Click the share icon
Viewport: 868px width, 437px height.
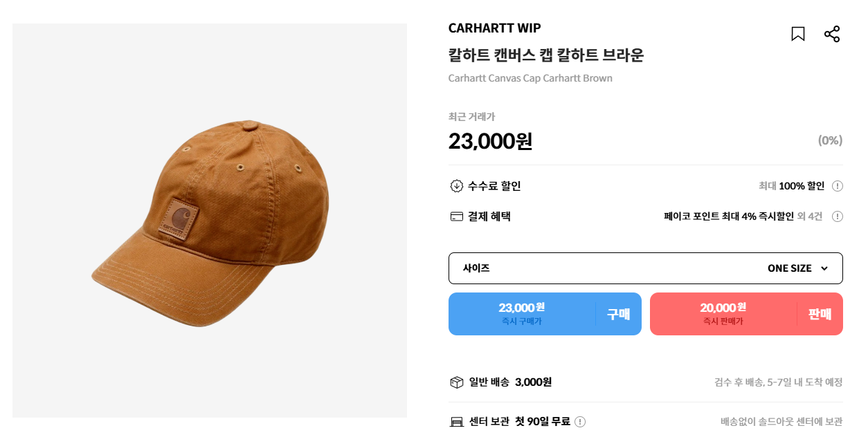tap(832, 34)
